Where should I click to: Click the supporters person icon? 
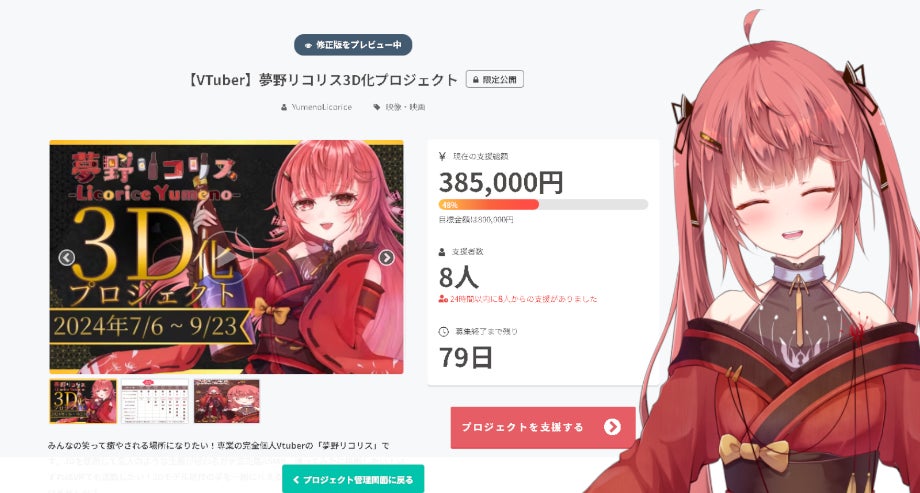tap(442, 252)
